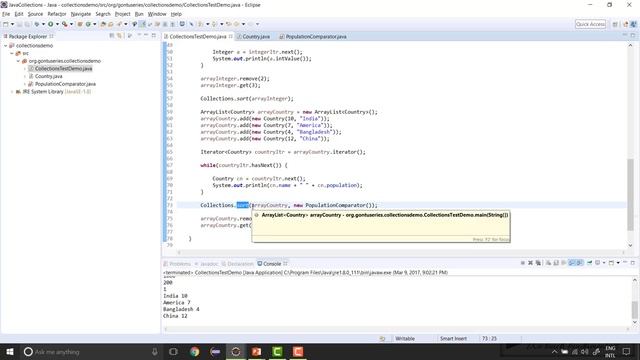
Task: Click the New file toolbar icon
Action: [6, 24]
